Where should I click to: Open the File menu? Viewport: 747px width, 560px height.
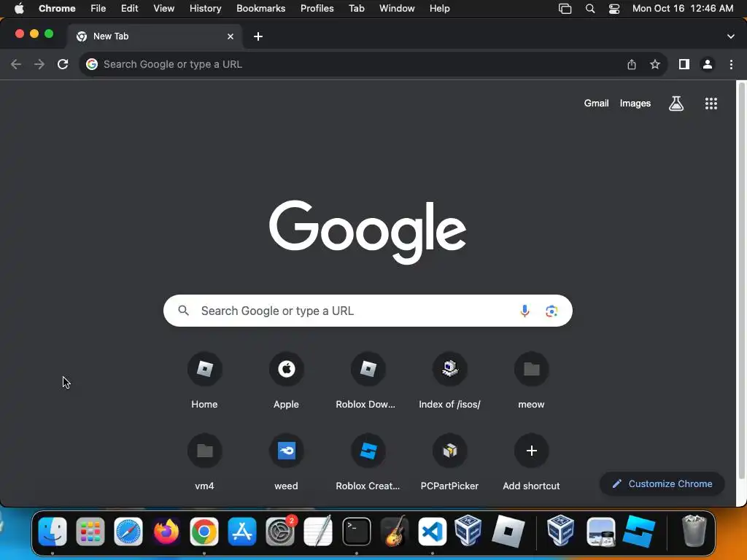(x=98, y=9)
